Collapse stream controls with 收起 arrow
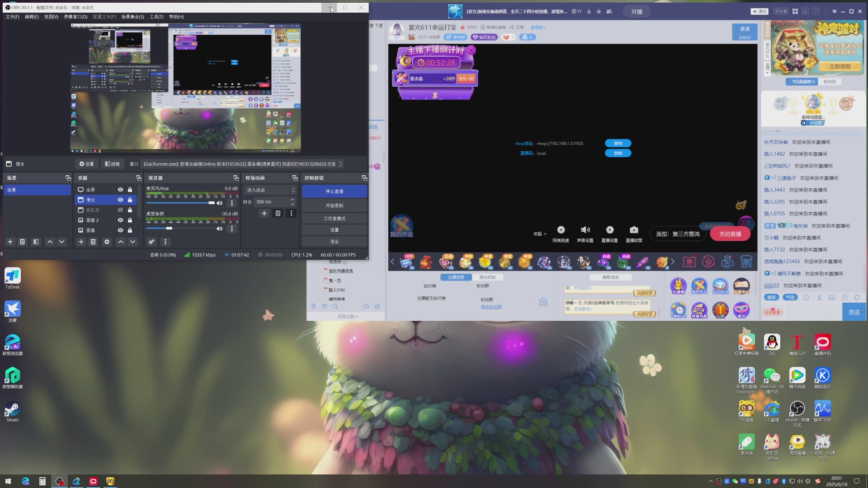This screenshot has height=488, width=868. coord(540,234)
